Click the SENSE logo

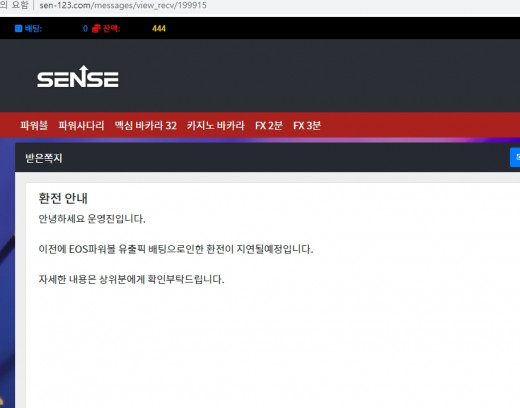tap(78, 77)
